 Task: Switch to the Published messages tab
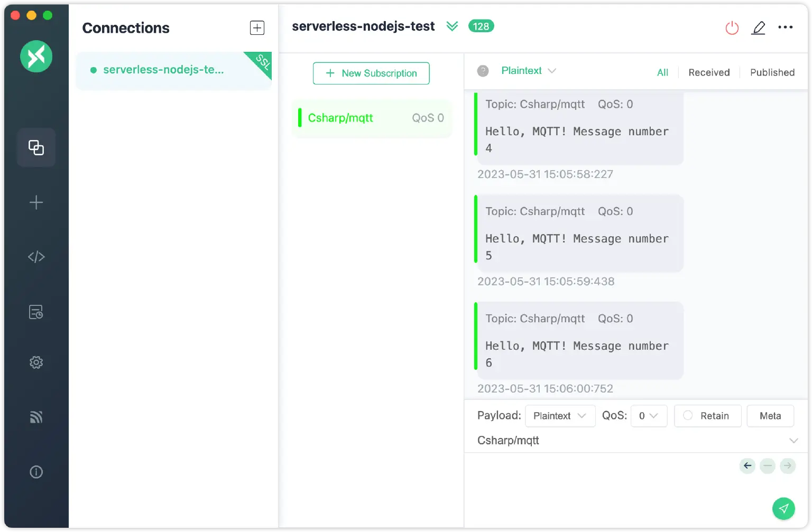click(772, 72)
